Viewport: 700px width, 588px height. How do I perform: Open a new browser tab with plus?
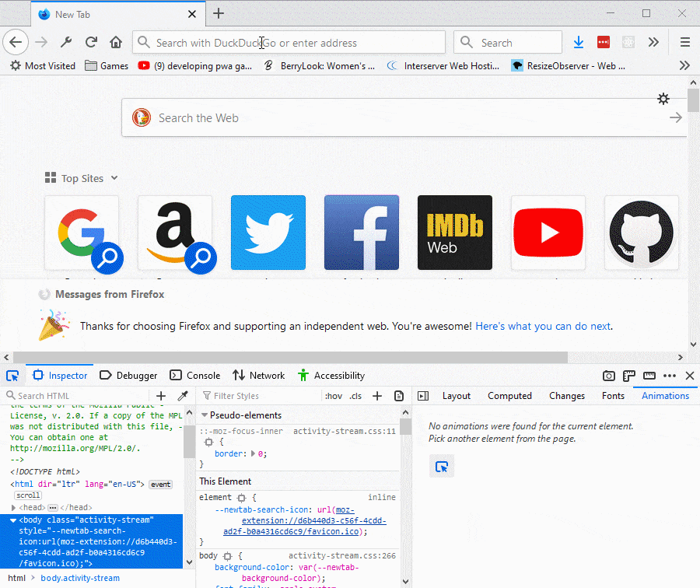click(219, 13)
